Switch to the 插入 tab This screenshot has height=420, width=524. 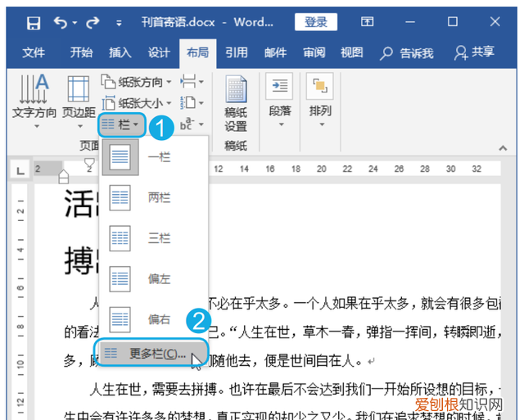120,52
